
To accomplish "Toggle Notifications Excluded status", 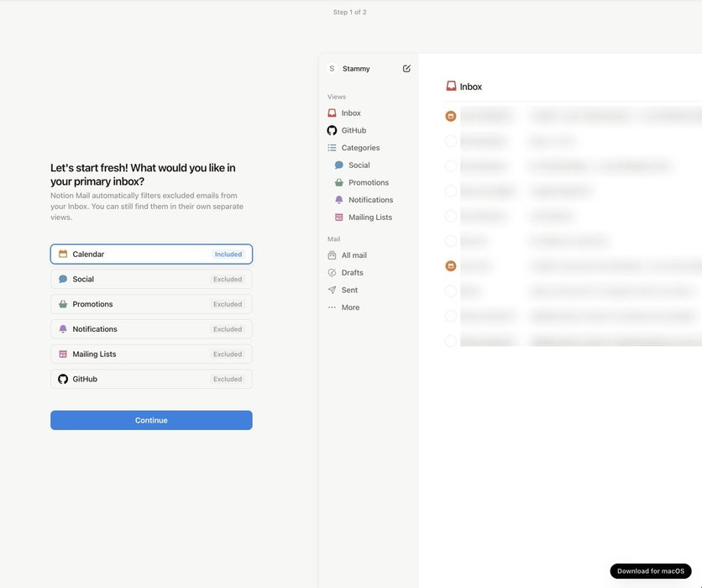I will (x=228, y=329).
